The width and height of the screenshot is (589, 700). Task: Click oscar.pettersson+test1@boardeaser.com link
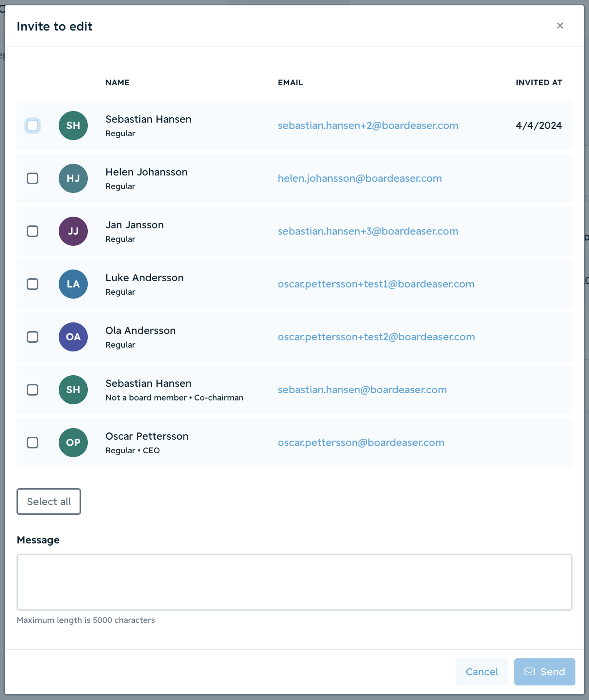(376, 284)
